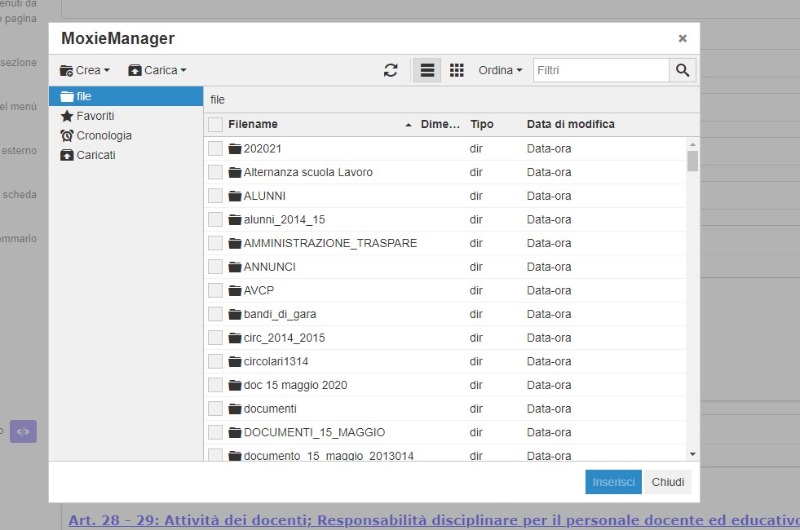Expand the Carica upload dropdown
The image size is (800, 530).
[157, 70]
